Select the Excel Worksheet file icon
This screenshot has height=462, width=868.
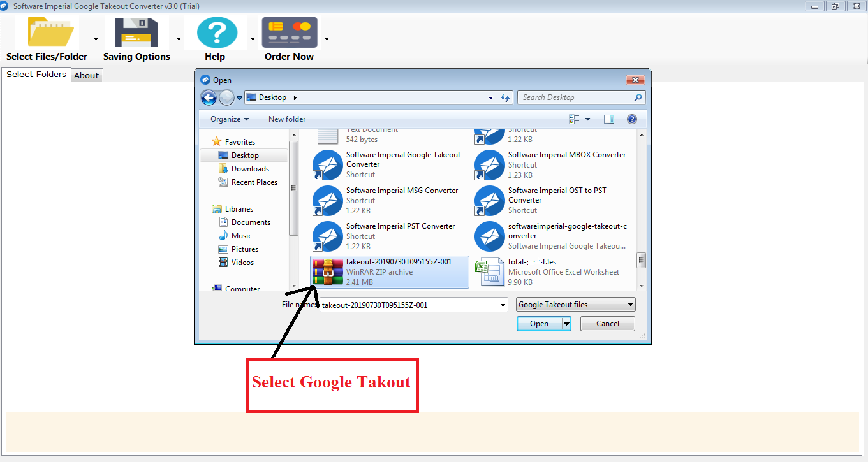click(490, 272)
